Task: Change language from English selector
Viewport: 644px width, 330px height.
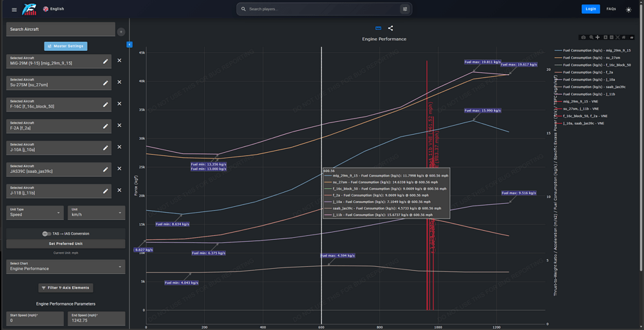Action: tap(53, 9)
